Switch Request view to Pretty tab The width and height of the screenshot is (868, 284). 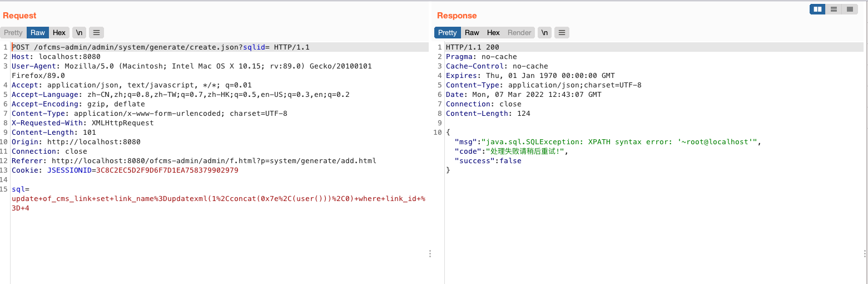point(13,33)
